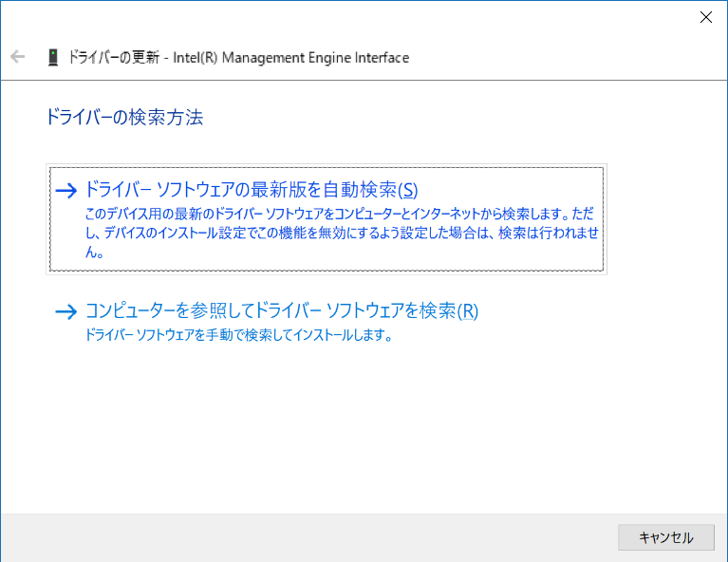Click description ドライバー ソフトウェアを手動で検索してインストールします
This screenshot has height=562, width=728.
pyautogui.click(x=238, y=335)
